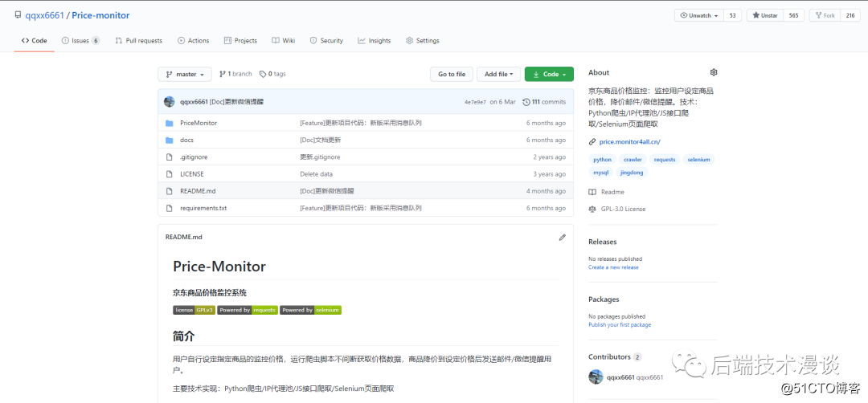Viewport: 868px width, 403px height.
Task: Open the Pull requests tab
Action: [x=138, y=40]
